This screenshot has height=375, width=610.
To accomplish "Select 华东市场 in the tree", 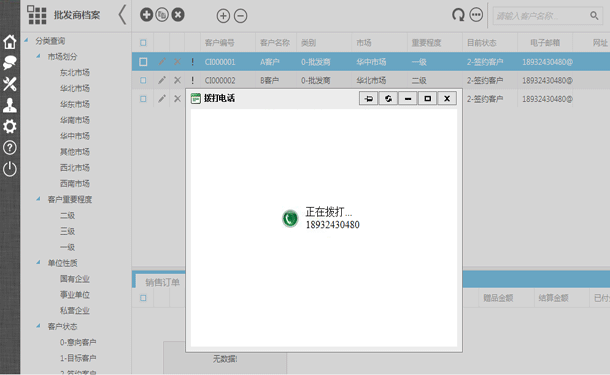I will (x=75, y=104).
